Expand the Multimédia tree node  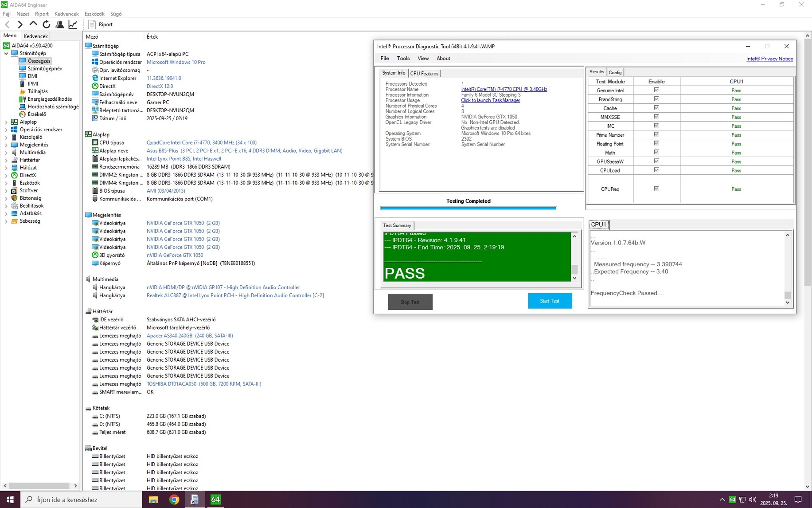click(x=6, y=152)
